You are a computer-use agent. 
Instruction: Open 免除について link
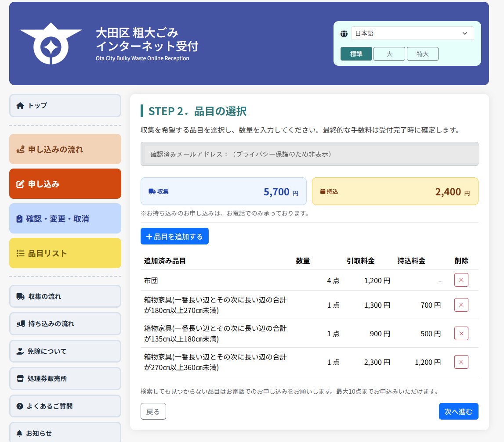tap(65, 351)
